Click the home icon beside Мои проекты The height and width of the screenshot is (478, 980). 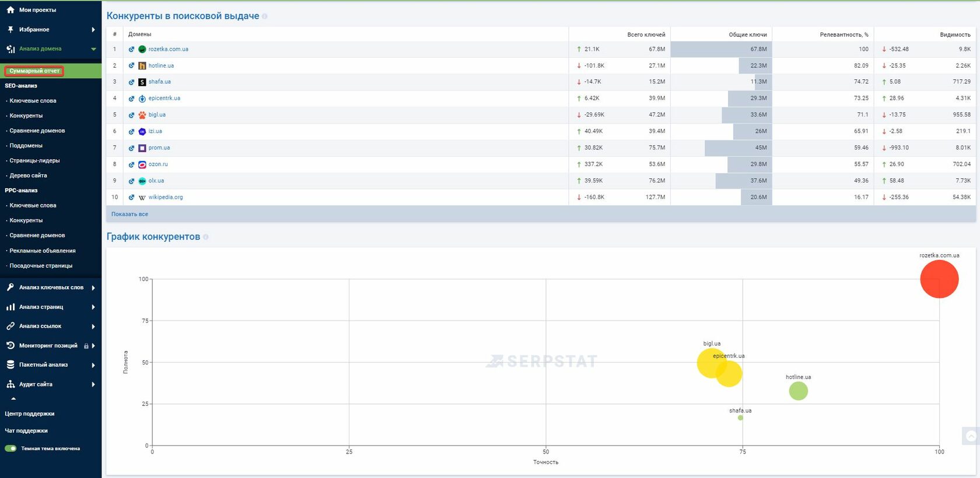click(10, 10)
